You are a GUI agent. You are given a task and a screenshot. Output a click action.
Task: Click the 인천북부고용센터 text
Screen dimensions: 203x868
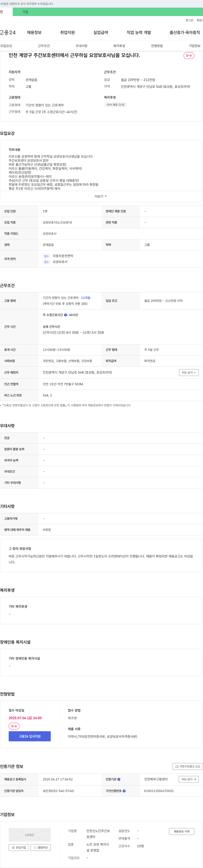tap(156, 779)
